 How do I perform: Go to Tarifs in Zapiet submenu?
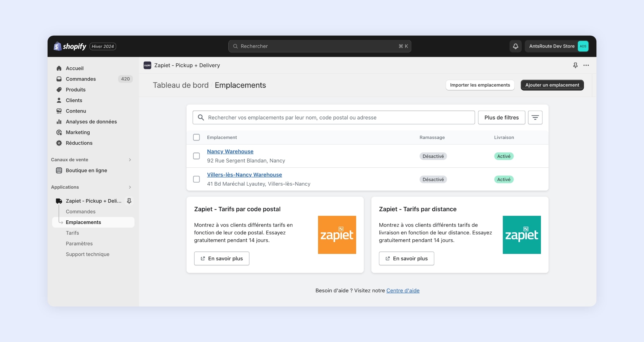(x=72, y=233)
